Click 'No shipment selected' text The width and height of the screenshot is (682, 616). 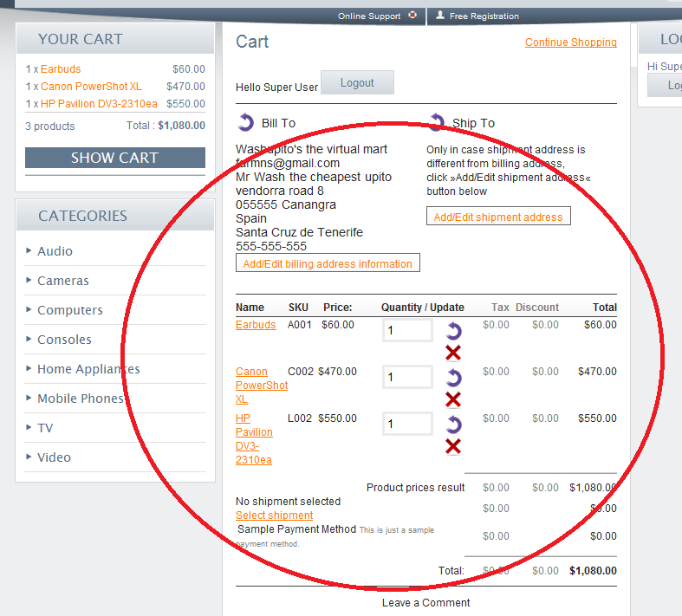288,502
